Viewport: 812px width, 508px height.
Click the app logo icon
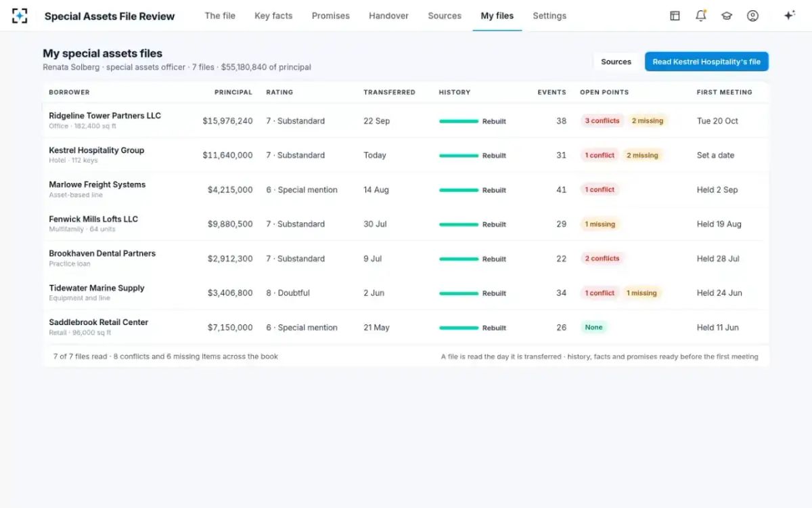[x=20, y=16]
